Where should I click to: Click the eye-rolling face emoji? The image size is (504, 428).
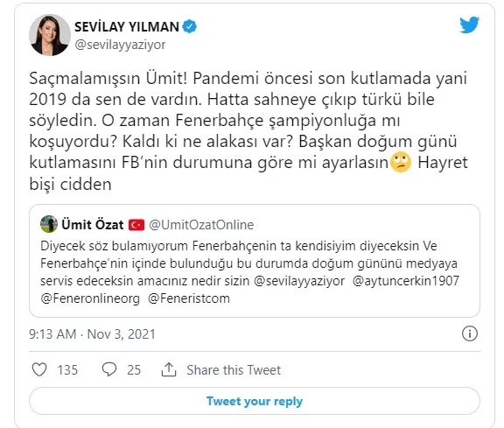point(401,163)
